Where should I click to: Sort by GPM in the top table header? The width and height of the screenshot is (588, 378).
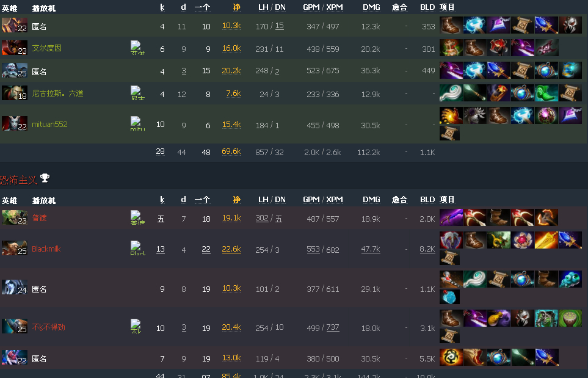pos(312,7)
